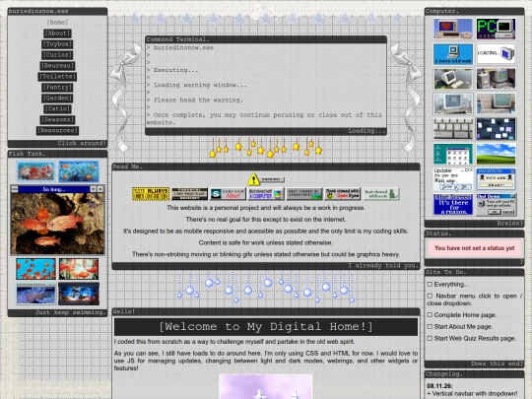Click down arrow on 'So long...' title bar
The width and height of the screenshot is (532, 399).
pos(93,189)
